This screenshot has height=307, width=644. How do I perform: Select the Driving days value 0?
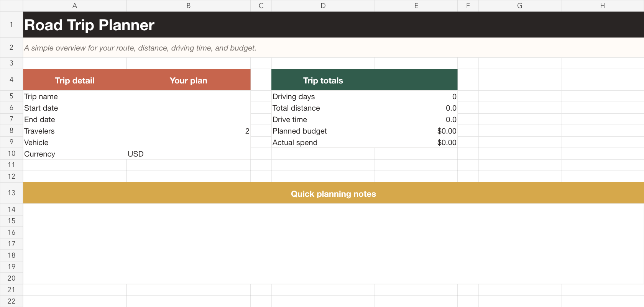tap(416, 96)
